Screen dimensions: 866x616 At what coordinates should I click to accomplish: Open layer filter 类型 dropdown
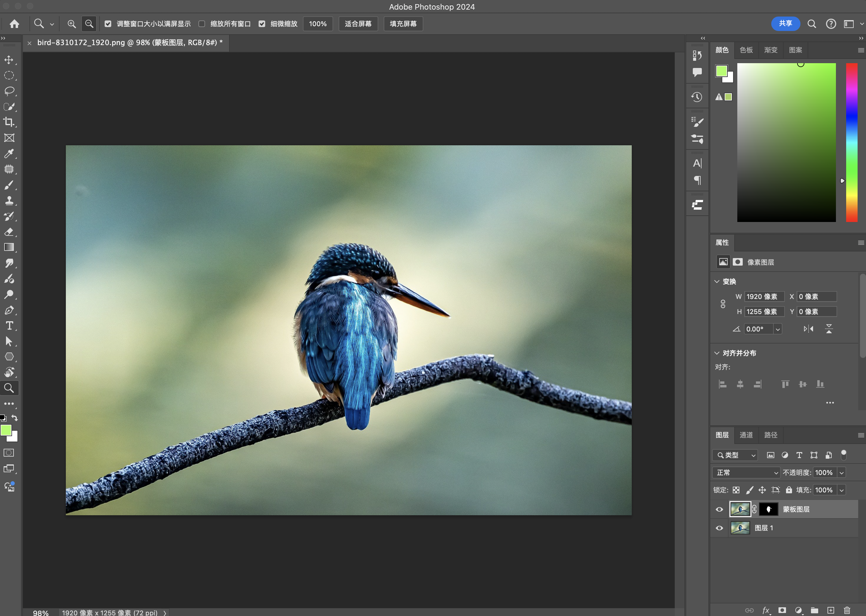735,455
